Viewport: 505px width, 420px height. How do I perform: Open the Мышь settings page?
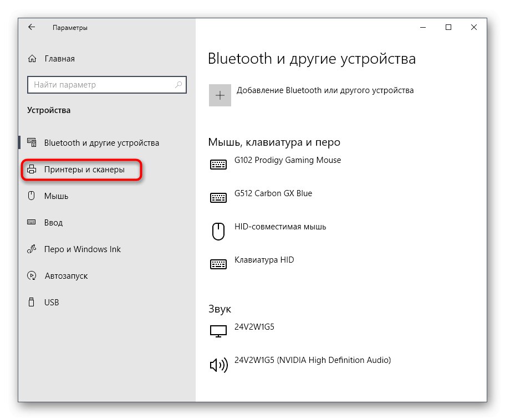click(x=55, y=196)
